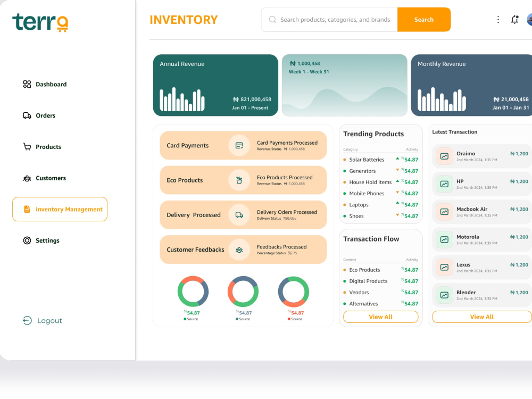Screen dimensions: 532x399
Task: Select the Eco Products row label
Action: pyautogui.click(x=185, y=180)
